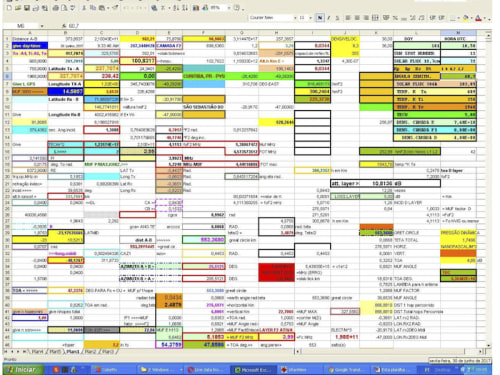Open the Courier New font dropdown
Image resolution: width=500 pixels, height=375 pixels.
pyautogui.click(x=295, y=18)
